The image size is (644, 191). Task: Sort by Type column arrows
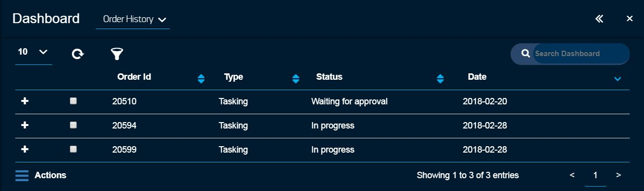click(296, 79)
